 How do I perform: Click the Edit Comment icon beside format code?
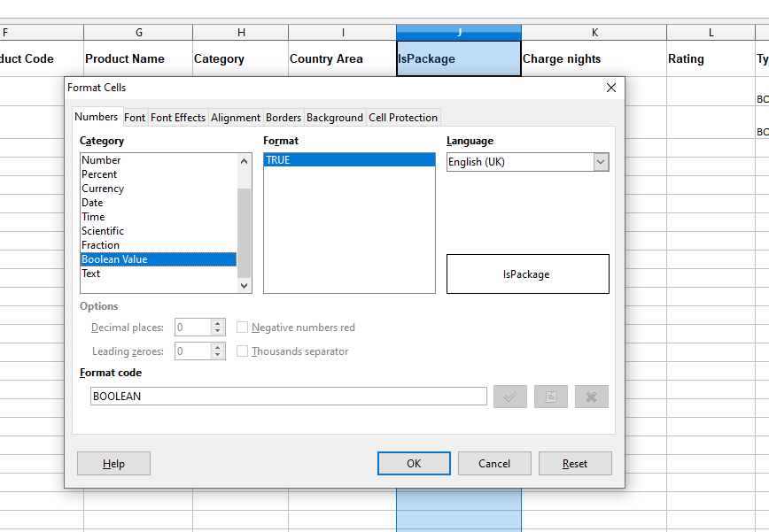click(x=551, y=397)
